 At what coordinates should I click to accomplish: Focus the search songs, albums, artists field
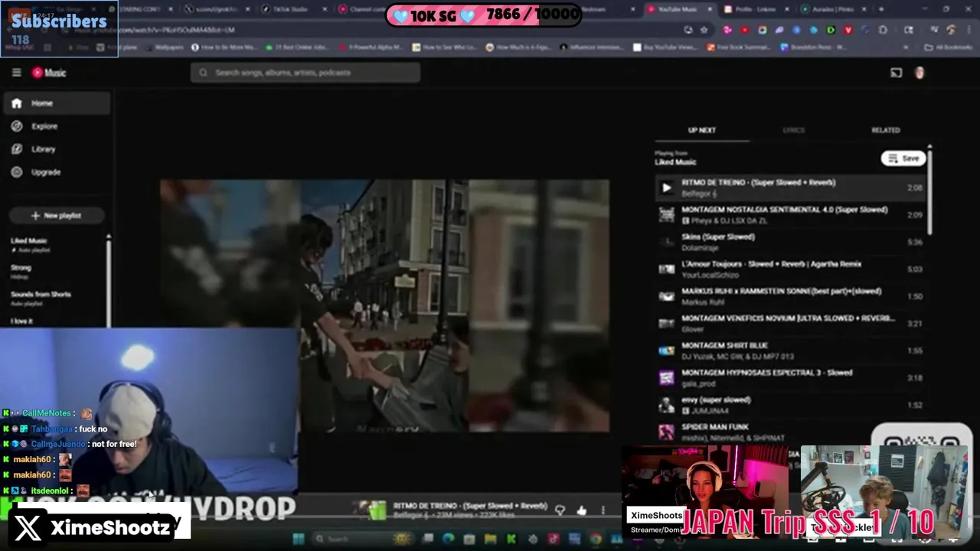305,73
